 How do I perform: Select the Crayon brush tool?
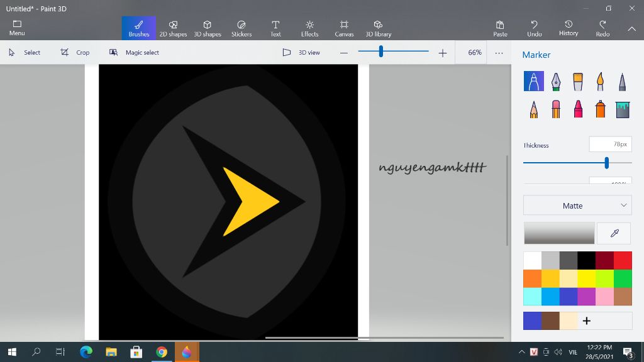[x=578, y=109]
